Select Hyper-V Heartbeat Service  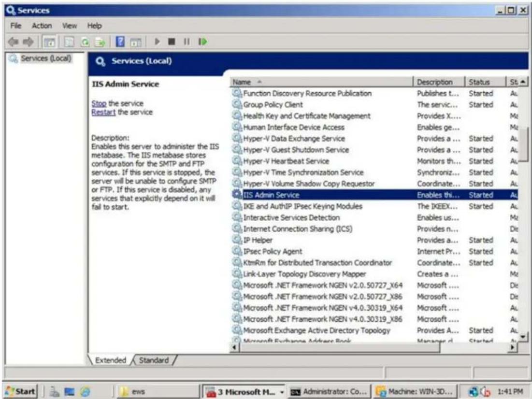[375, 161]
